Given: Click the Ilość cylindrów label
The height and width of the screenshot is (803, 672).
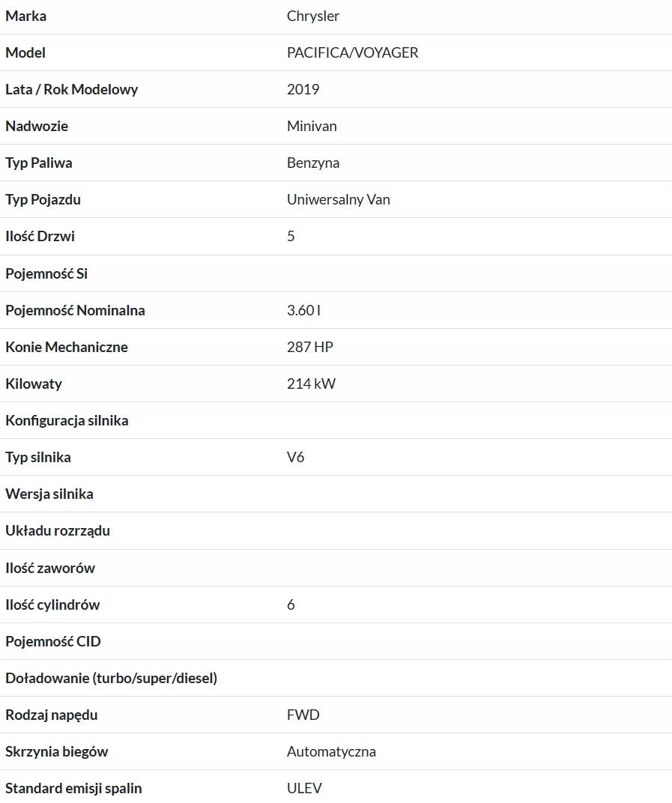Looking at the screenshot, I should [52, 604].
